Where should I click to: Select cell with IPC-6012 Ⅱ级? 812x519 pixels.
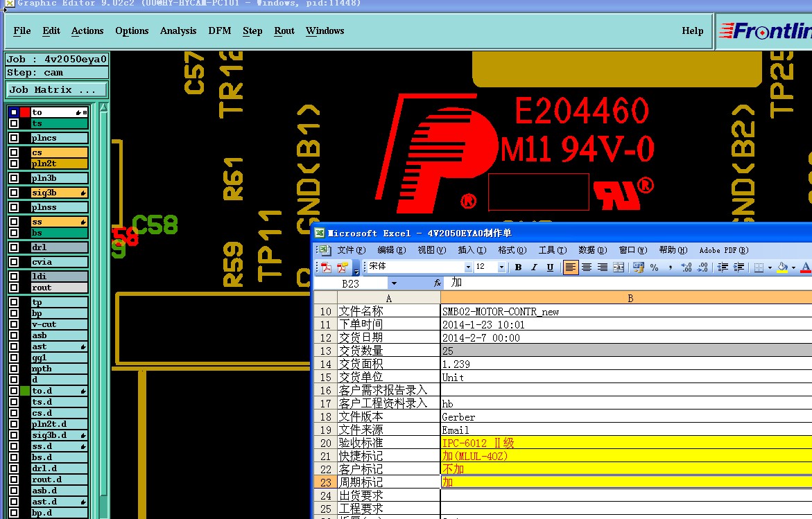[626, 443]
